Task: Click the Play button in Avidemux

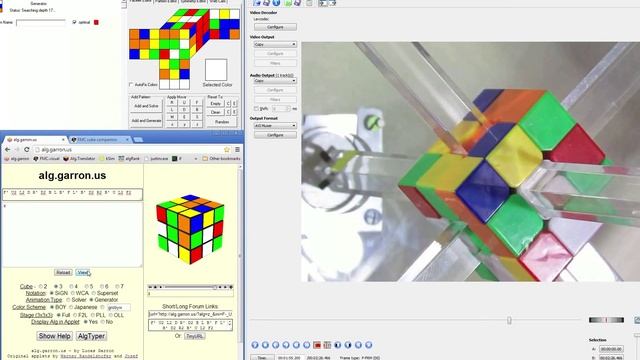Action: click(x=255, y=345)
